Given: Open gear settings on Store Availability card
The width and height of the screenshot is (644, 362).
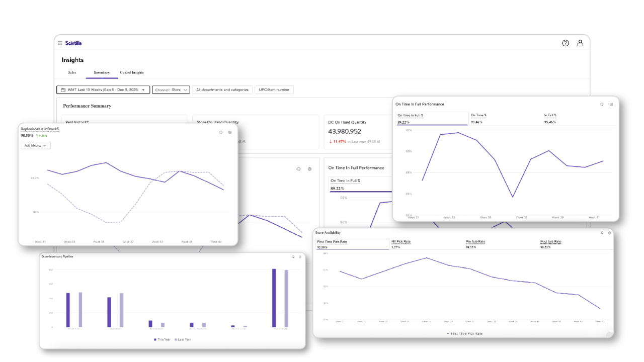Looking at the screenshot, I should coord(610,233).
